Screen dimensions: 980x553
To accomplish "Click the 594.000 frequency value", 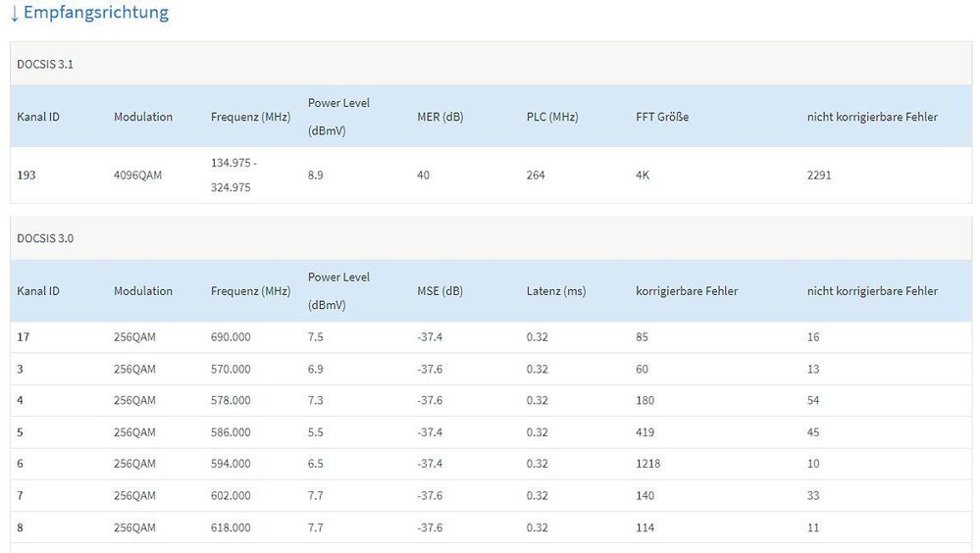I will (x=231, y=464).
